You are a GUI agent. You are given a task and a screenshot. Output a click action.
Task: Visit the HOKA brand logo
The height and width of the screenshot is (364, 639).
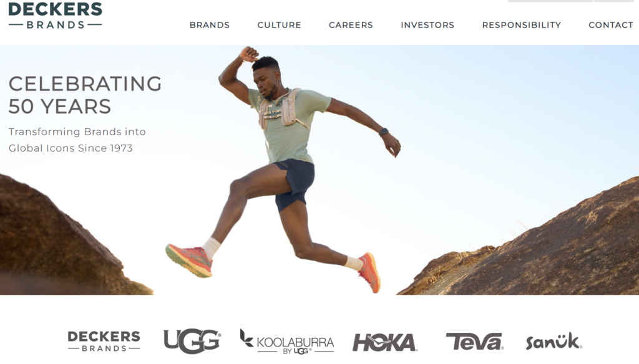[x=384, y=342]
